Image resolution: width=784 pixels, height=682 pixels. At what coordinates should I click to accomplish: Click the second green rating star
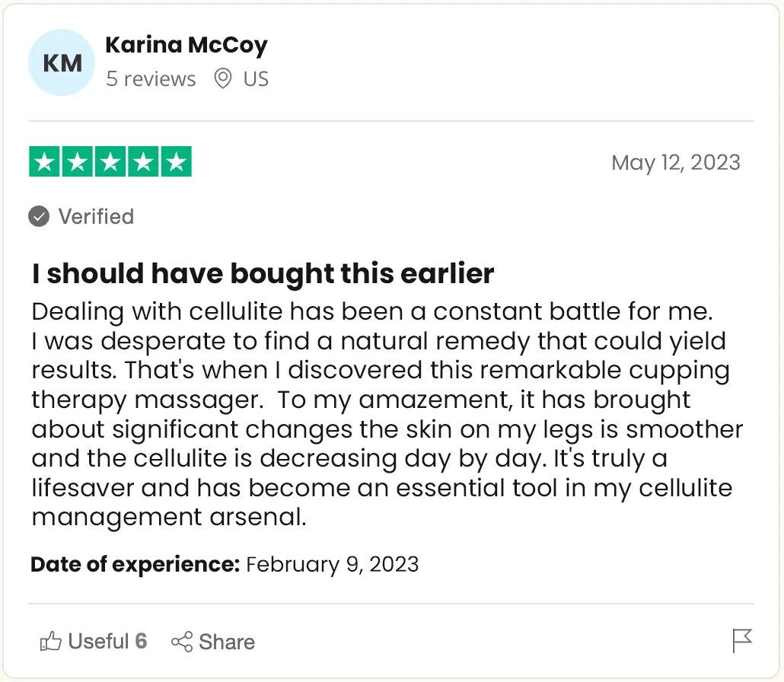(78, 162)
